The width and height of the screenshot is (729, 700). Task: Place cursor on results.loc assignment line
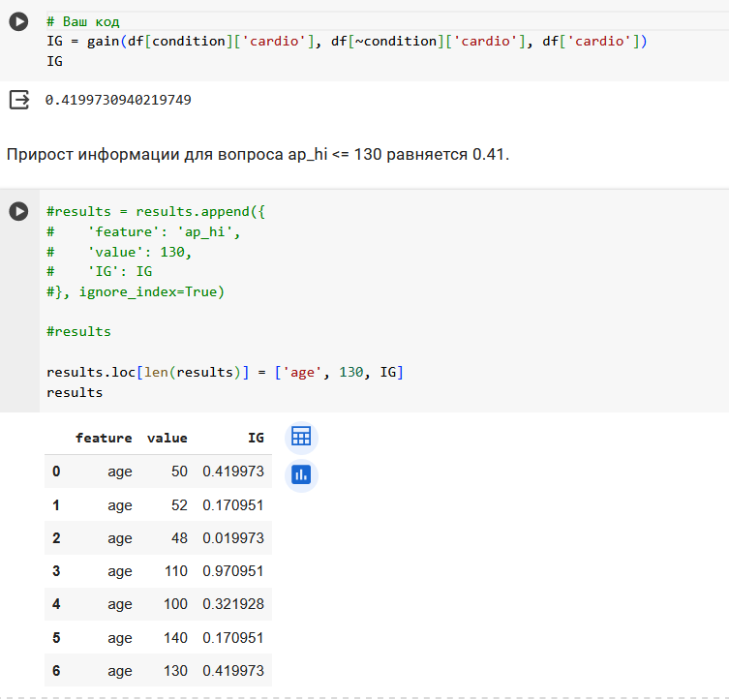pos(225,373)
